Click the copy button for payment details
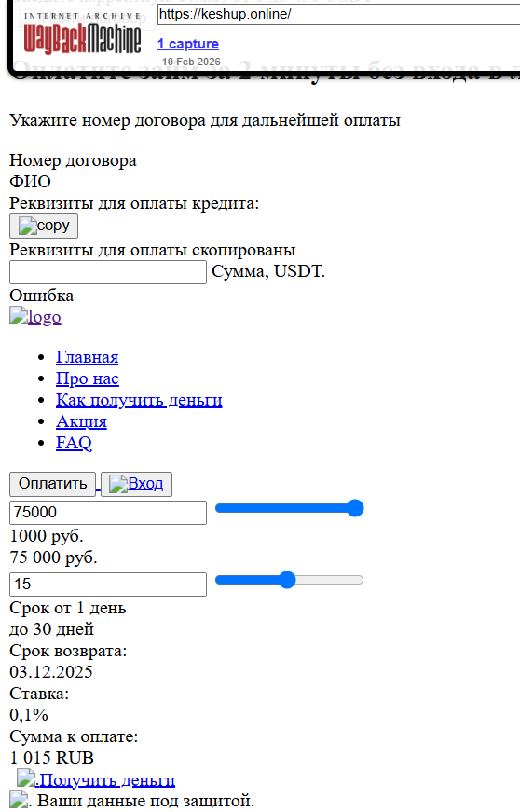 point(44,226)
